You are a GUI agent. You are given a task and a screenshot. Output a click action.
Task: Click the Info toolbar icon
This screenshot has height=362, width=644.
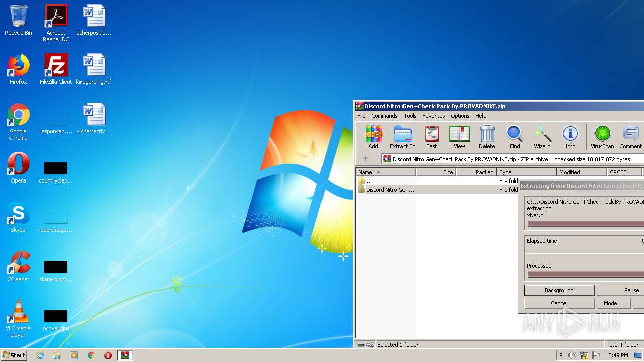[x=570, y=137]
